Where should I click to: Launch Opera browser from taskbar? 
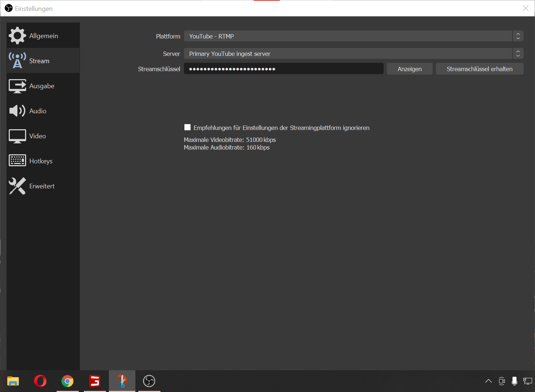40,381
